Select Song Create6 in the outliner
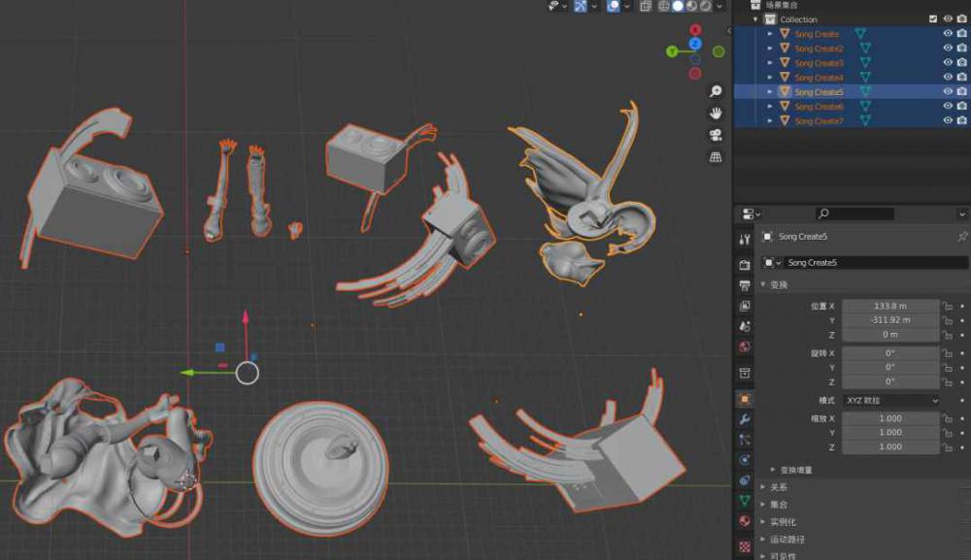971x560 pixels. (x=819, y=107)
